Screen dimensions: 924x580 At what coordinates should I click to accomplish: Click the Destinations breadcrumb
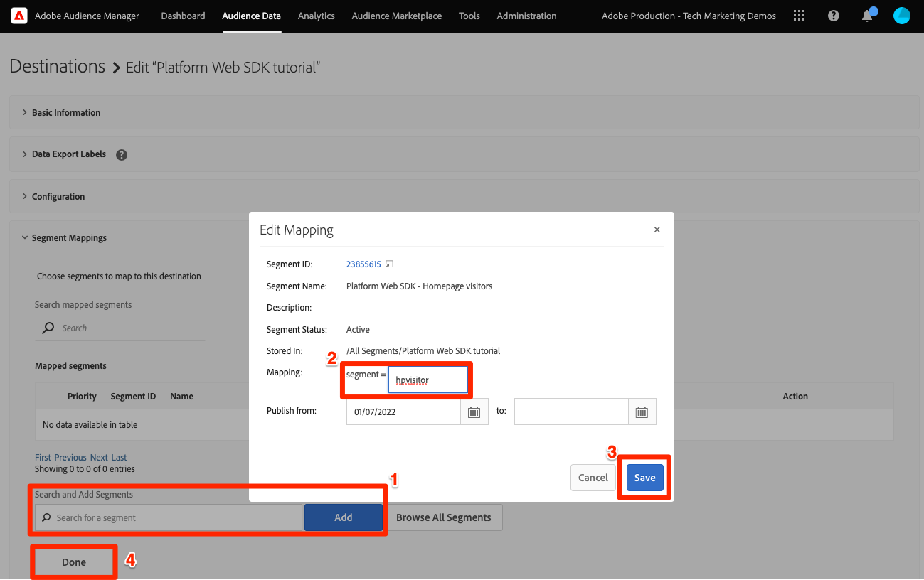(58, 66)
